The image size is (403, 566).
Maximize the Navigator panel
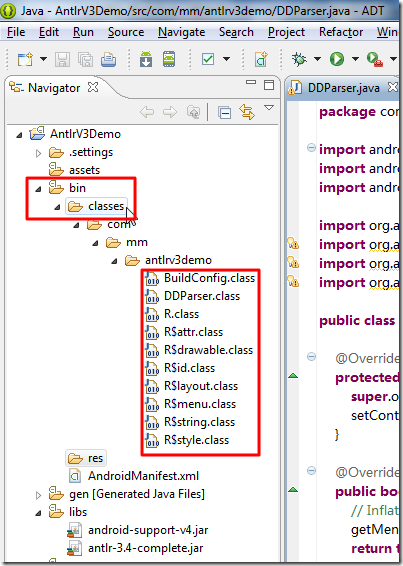coord(269,85)
